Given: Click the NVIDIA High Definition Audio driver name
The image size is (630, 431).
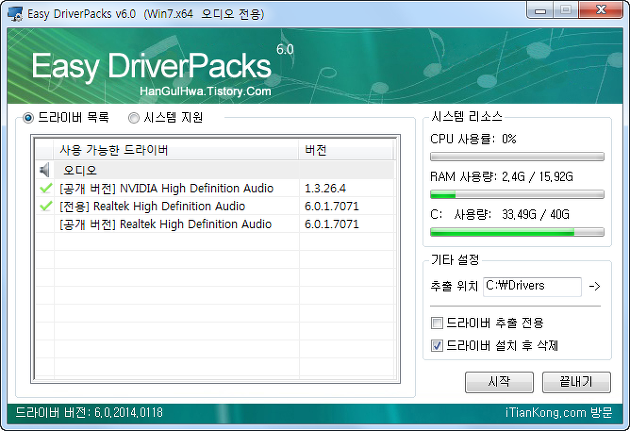Looking at the screenshot, I should point(167,188).
